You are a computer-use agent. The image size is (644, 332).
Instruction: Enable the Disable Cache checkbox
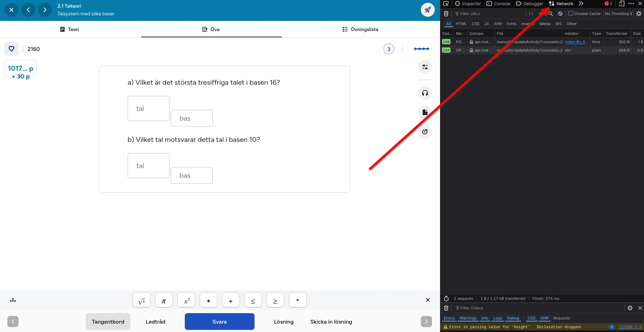[x=571, y=14]
